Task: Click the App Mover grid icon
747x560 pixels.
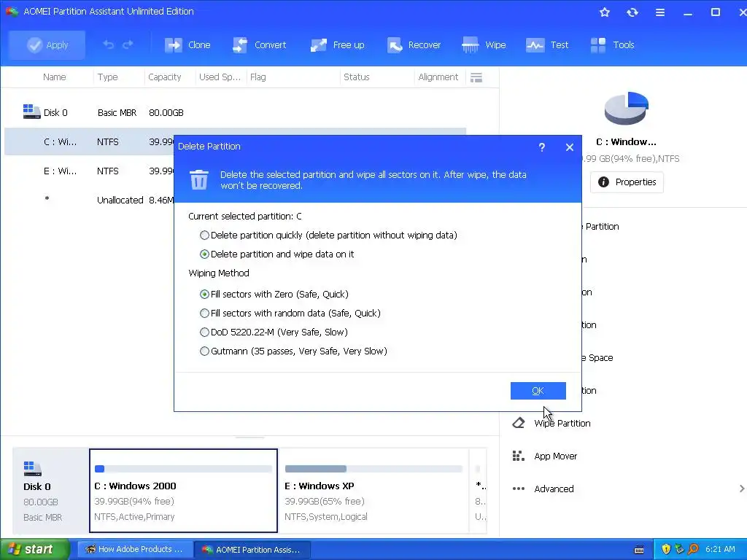Action: (519, 456)
